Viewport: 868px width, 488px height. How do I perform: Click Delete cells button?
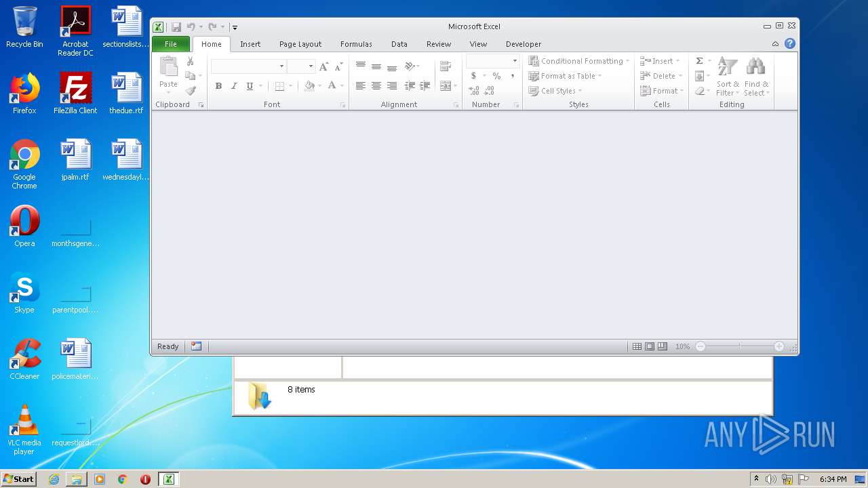tap(661, 76)
